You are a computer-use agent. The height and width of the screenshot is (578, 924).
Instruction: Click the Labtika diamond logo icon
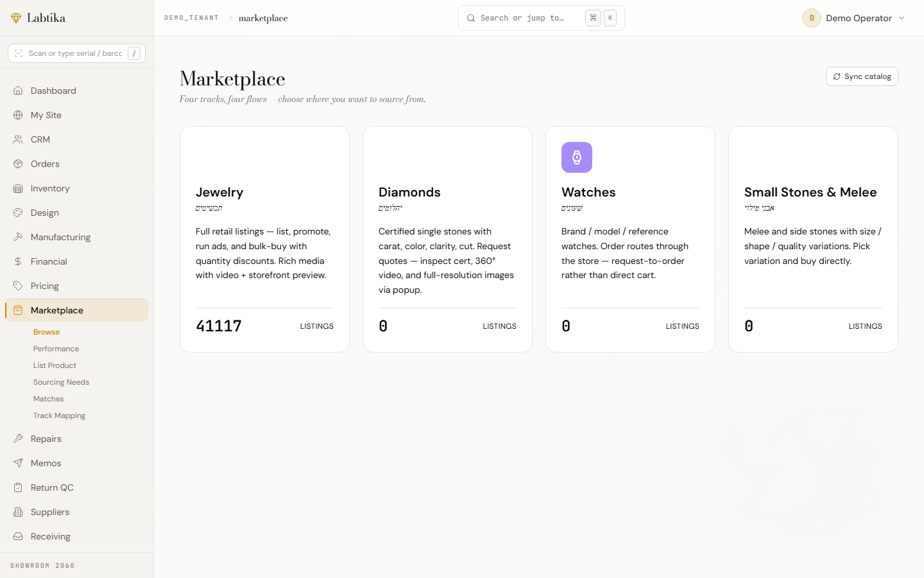16,18
